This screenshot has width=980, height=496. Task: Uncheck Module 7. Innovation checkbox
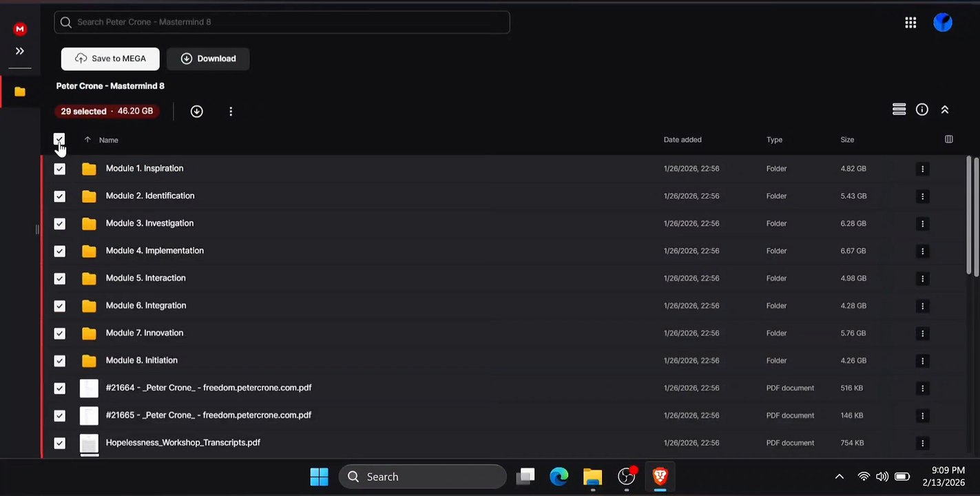(60, 333)
